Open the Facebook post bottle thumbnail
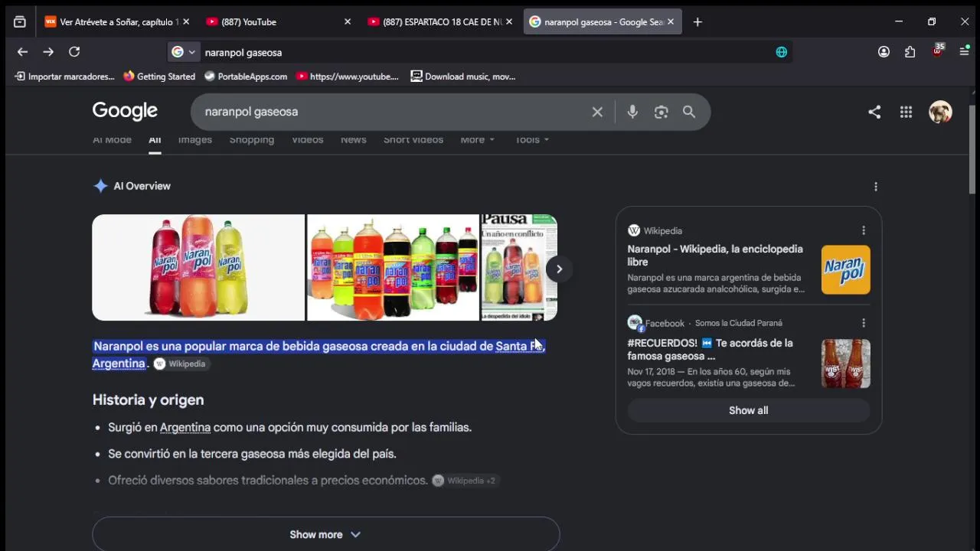Viewport: 980px width, 551px height. tap(845, 364)
